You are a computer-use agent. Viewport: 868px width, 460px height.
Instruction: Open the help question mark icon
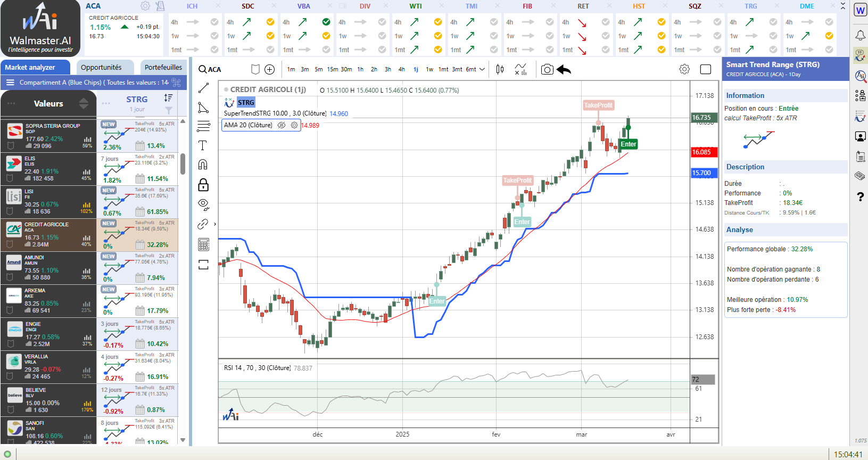coord(860,197)
